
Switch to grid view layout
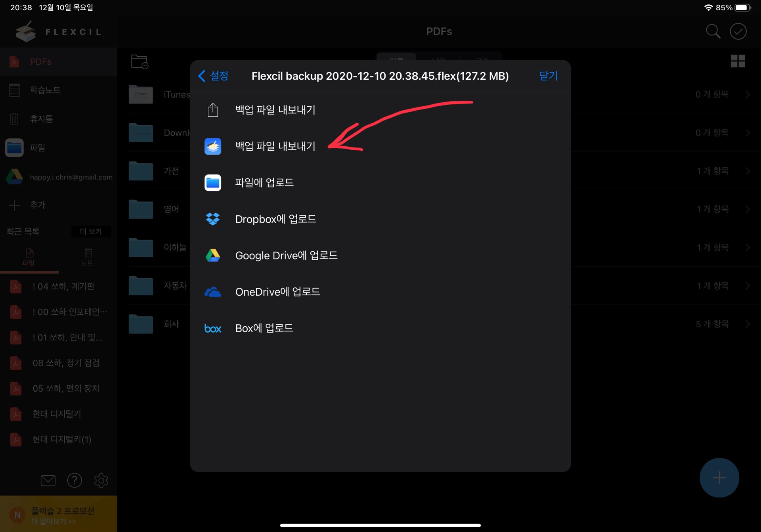pos(738,61)
